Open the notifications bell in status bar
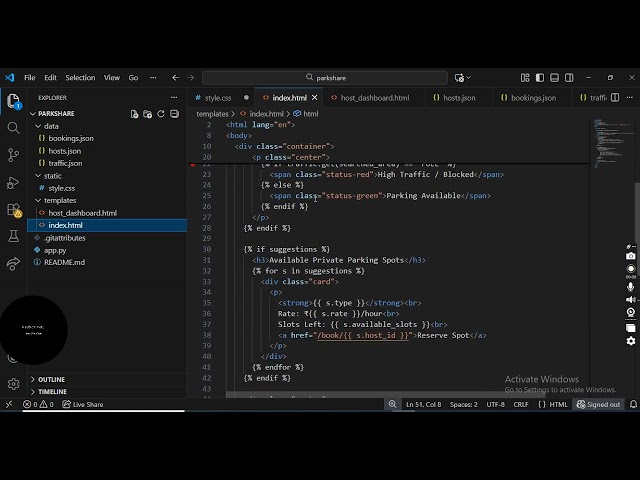Image resolution: width=640 pixels, height=480 pixels. pos(633,404)
